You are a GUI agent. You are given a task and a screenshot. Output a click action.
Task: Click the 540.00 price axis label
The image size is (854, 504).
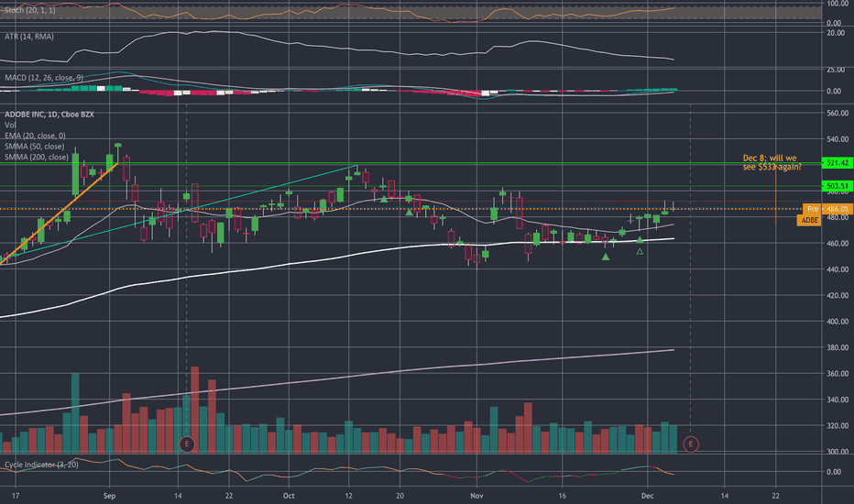pyautogui.click(x=838, y=139)
